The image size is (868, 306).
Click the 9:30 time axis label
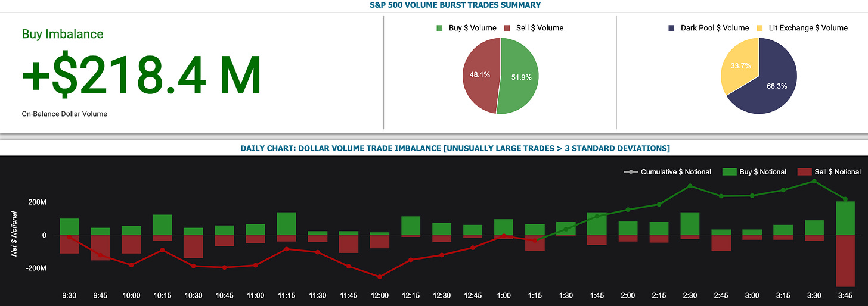[x=69, y=295]
